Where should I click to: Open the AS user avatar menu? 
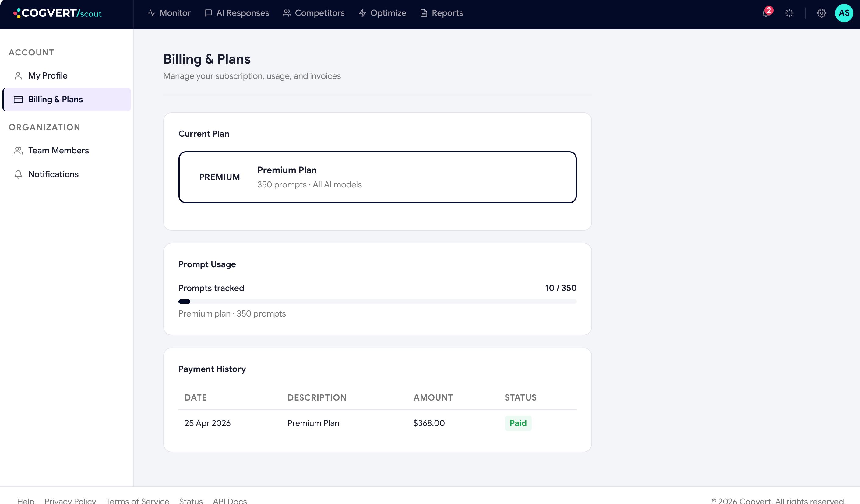[844, 13]
